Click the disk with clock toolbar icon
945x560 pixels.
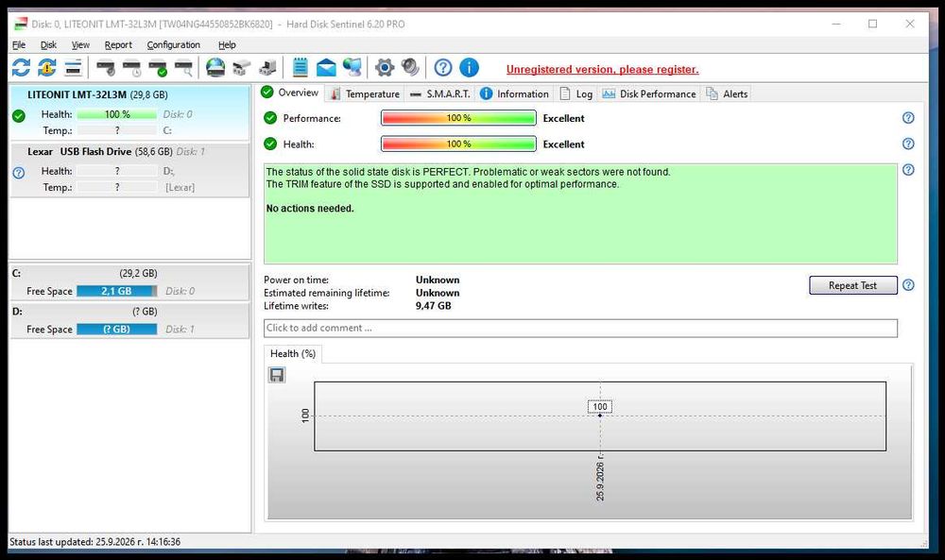131,68
